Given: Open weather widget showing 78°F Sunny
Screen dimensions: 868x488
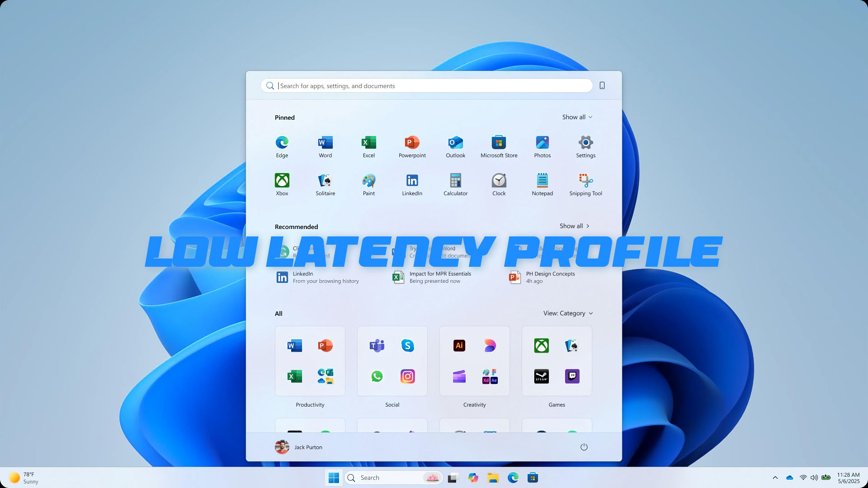Looking at the screenshot, I should click(24, 478).
